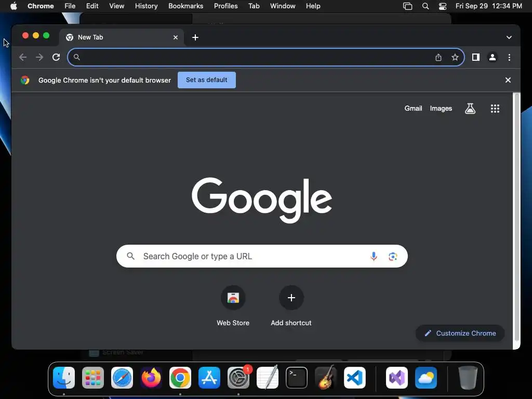
Task: Open the Tab menu
Action: 254,6
